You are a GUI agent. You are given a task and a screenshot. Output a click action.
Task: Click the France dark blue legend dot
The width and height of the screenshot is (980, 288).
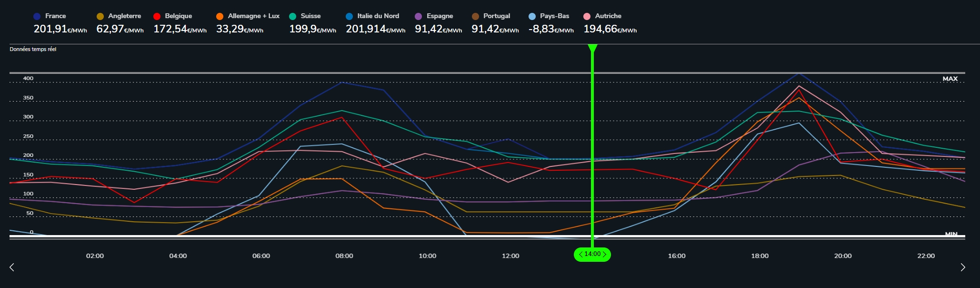click(37, 16)
